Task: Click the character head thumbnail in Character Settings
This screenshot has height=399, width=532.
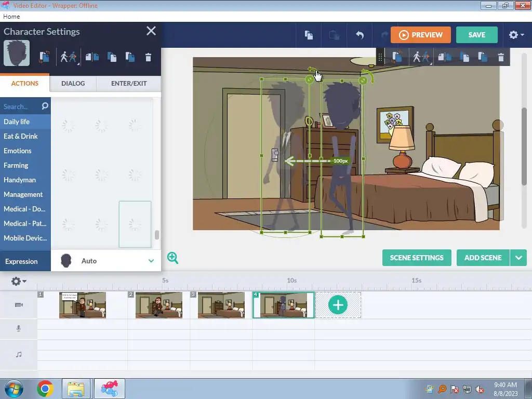Action: [17, 53]
